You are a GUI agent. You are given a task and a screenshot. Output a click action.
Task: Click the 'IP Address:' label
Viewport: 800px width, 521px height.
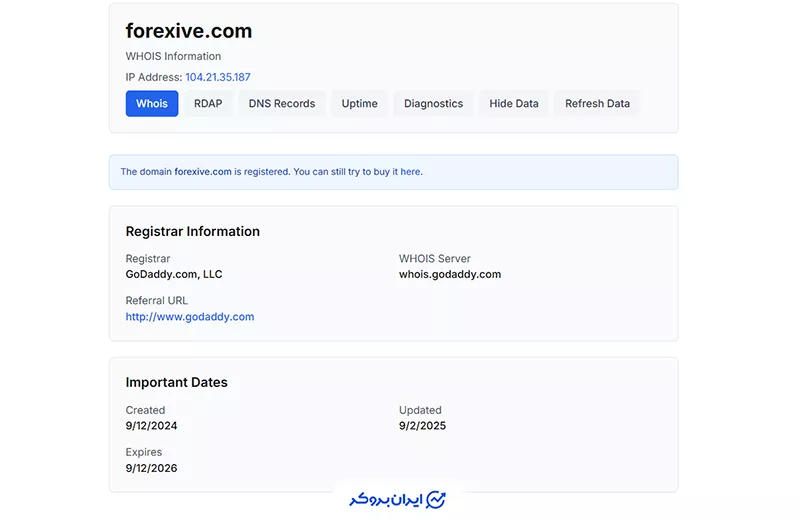tap(154, 77)
